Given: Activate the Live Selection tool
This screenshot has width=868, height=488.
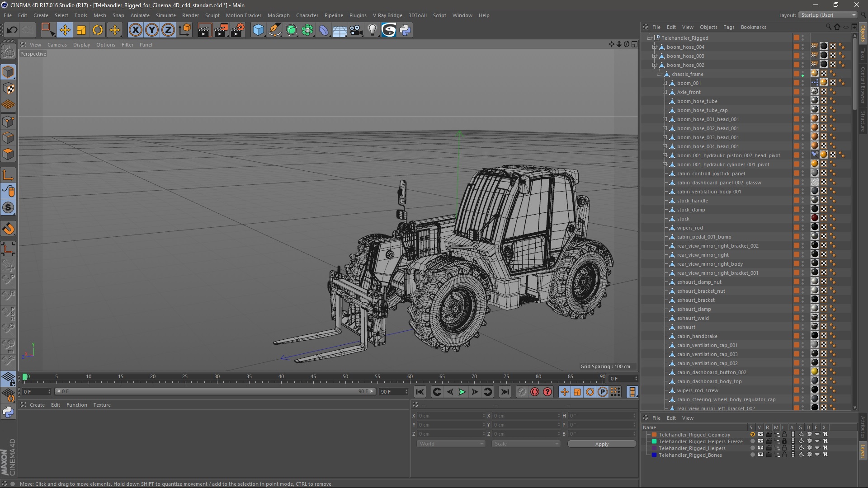Looking at the screenshot, I should click(x=47, y=30).
